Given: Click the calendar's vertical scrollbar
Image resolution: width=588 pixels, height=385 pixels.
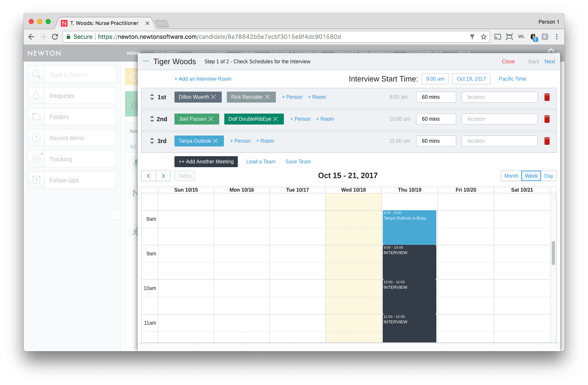Looking at the screenshot, I should pos(553,253).
